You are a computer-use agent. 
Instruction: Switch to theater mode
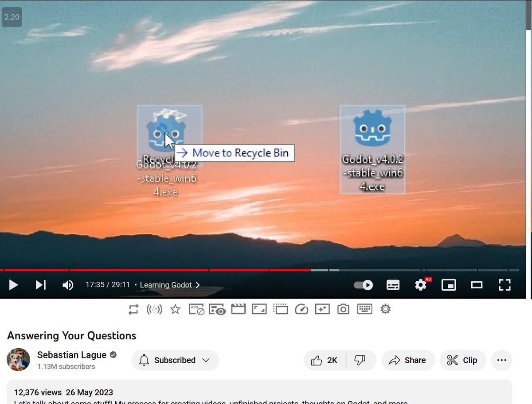tap(477, 285)
